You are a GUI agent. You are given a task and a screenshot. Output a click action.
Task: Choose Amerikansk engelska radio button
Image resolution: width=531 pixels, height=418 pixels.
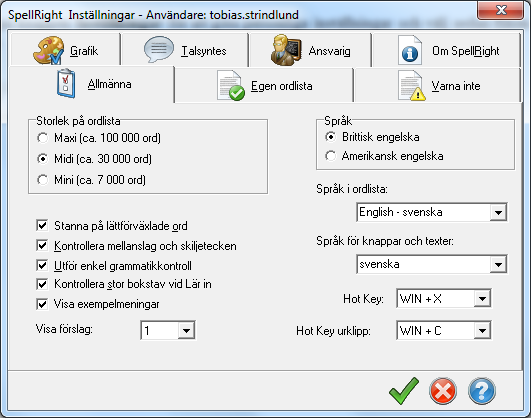coord(331,156)
